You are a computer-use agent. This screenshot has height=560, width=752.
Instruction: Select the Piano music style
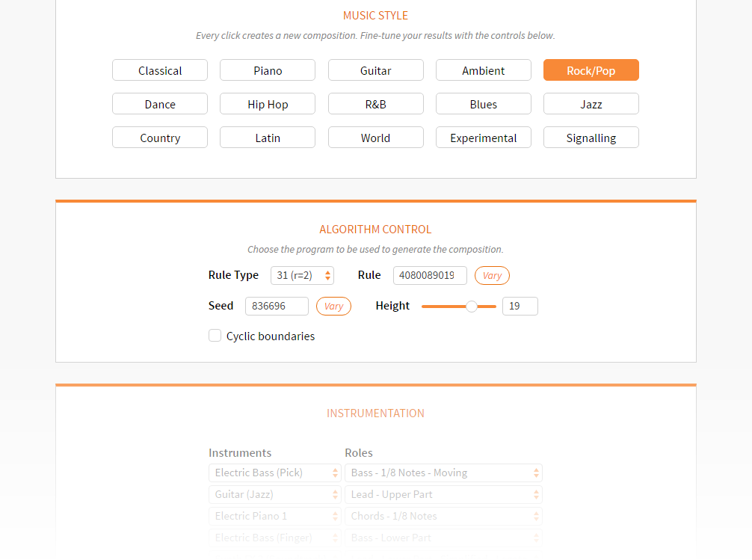click(x=268, y=70)
